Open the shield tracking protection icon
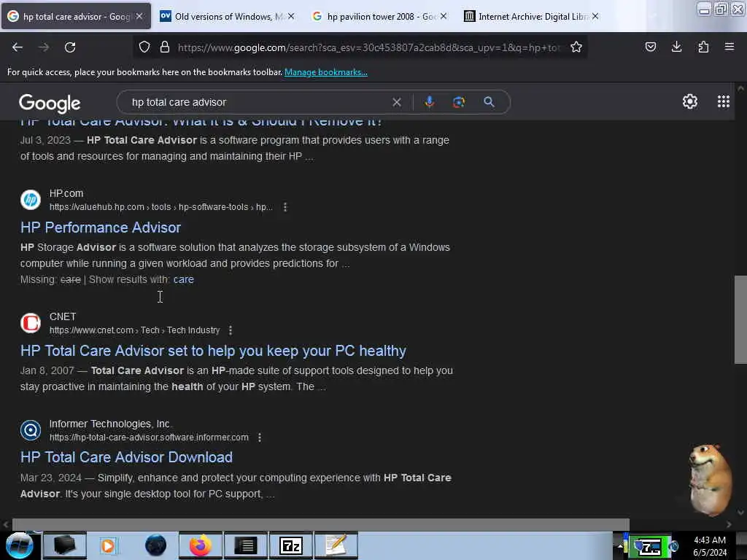This screenshot has height=560, width=747. coord(144,47)
